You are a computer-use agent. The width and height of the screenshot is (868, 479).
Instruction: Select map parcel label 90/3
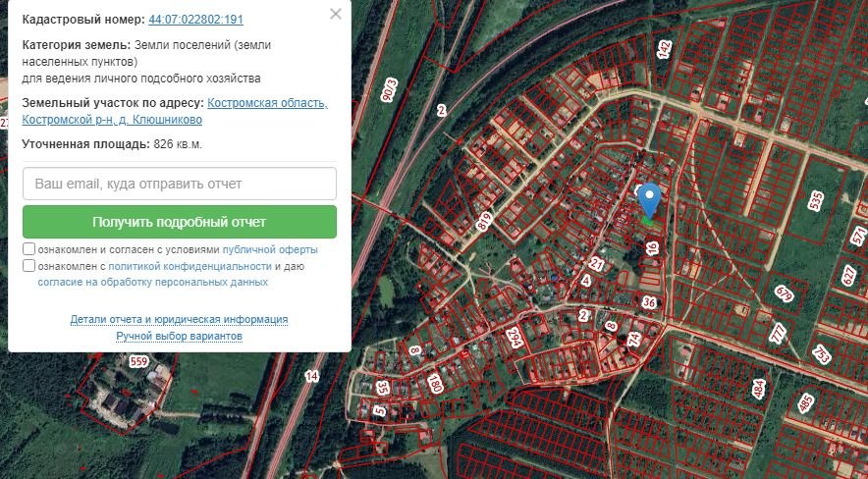[x=389, y=88]
